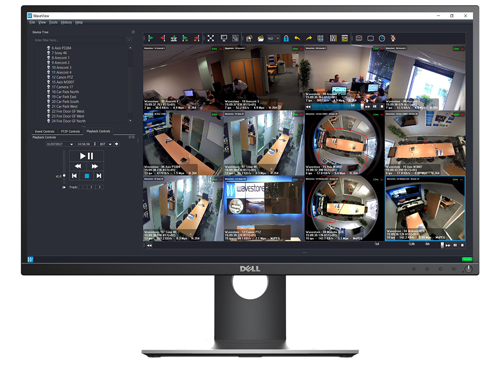Select track 1 in playback controls

click(x=83, y=187)
